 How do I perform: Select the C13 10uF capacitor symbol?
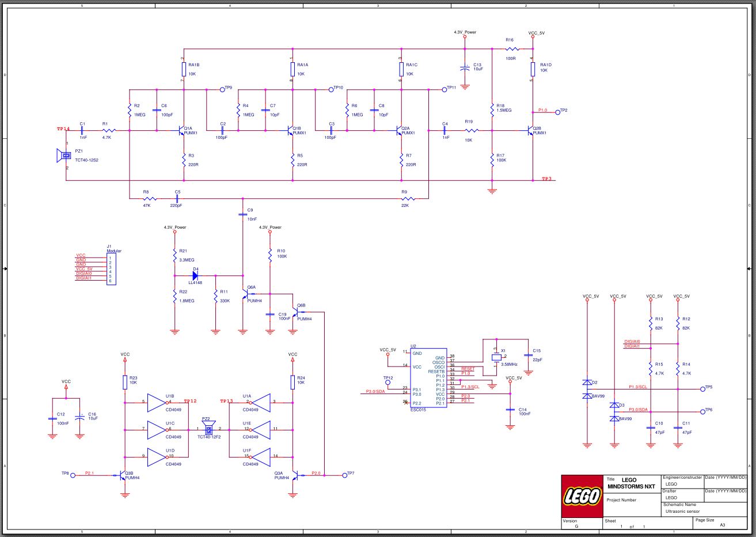click(465, 68)
